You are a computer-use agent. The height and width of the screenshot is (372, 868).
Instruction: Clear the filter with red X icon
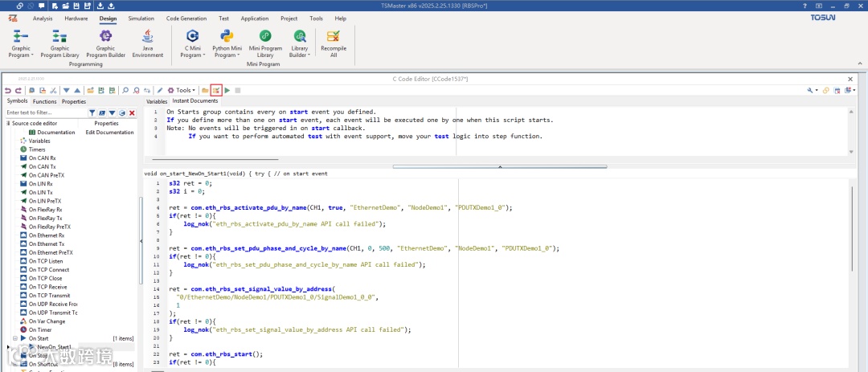click(132, 112)
